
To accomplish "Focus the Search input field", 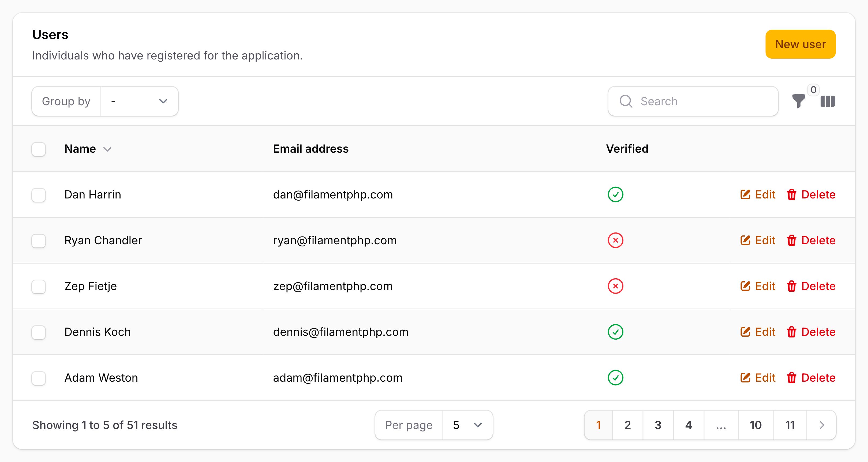I will [x=693, y=101].
